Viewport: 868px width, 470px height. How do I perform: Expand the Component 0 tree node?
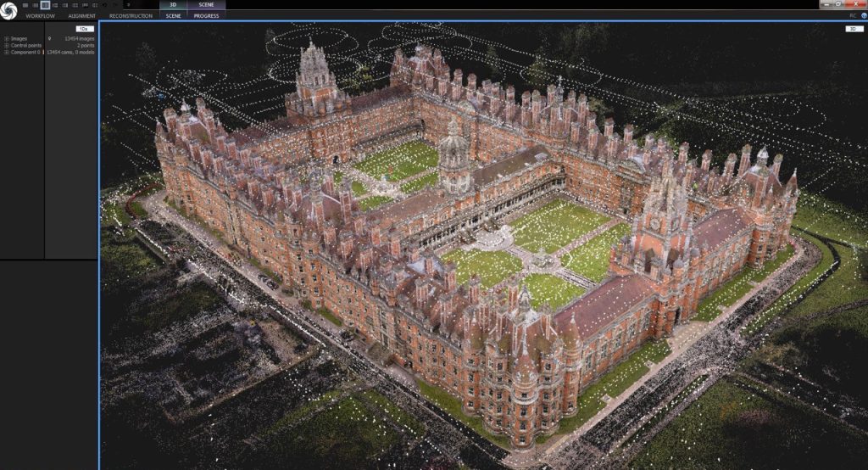point(7,52)
